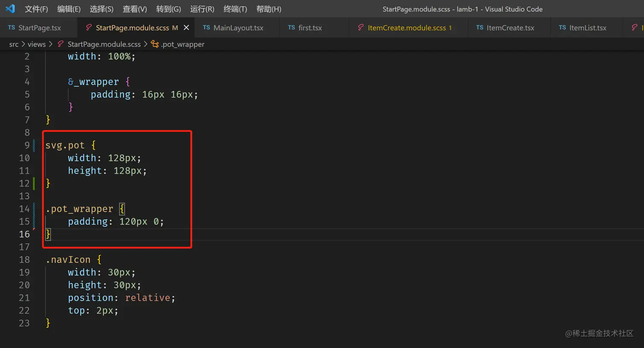
Task: Click the SCSS icon on StartPage.module.scss tab
Action: 89,28
